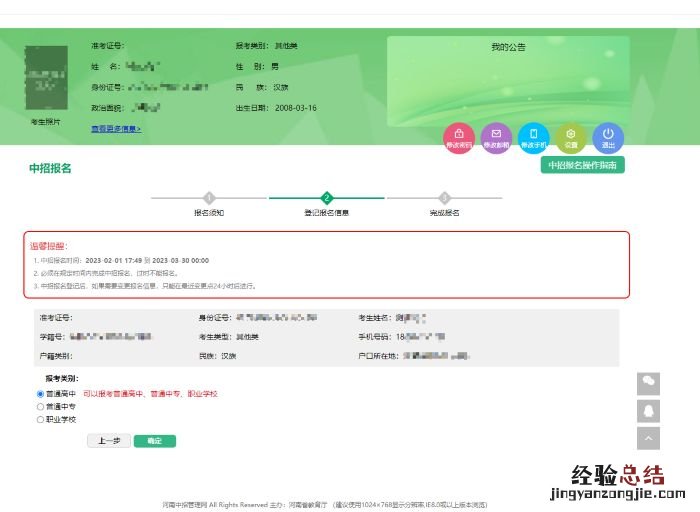Click the 退出 logout power icon

(x=608, y=138)
